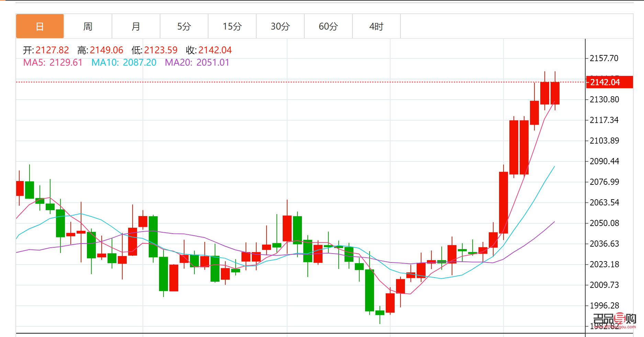Click the 2130.80 price axis label
This screenshot has width=644, height=337.
point(605,100)
